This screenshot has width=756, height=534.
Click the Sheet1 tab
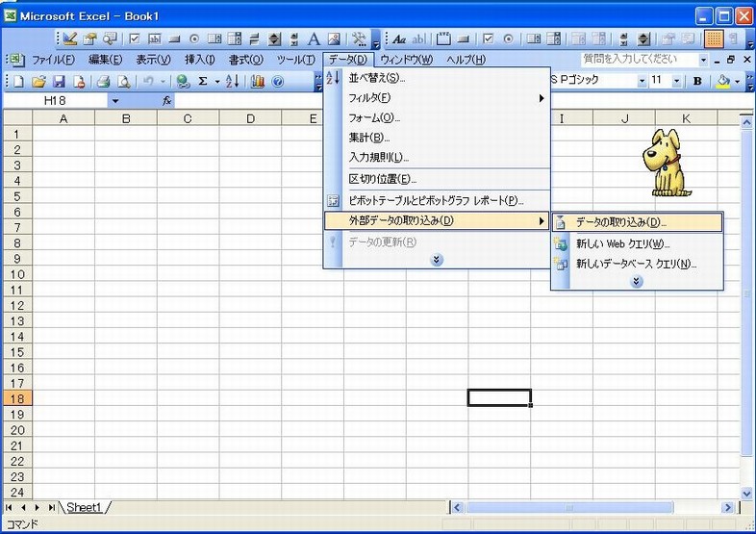click(x=84, y=507)
